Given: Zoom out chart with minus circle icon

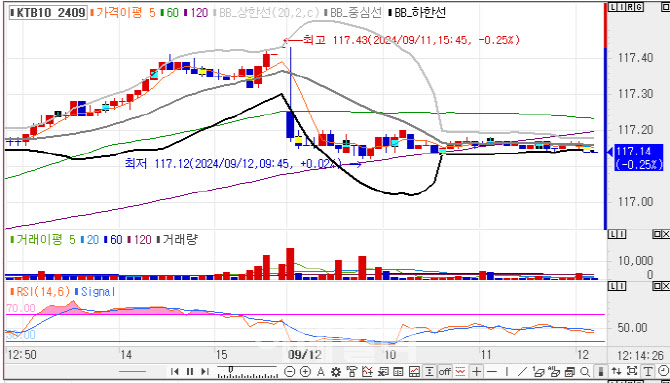Looking at the screenshot, I should [290, 371].
